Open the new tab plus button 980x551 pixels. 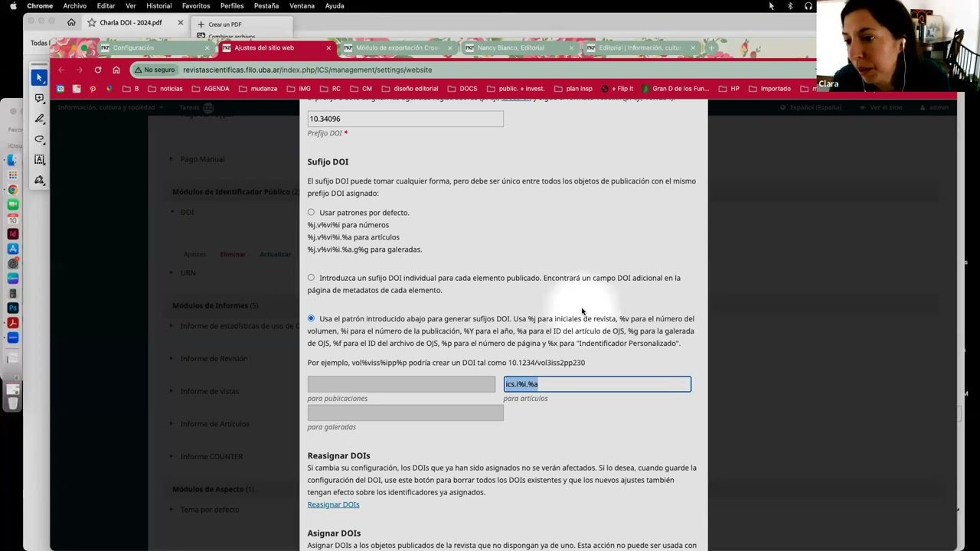click(710, 47)
